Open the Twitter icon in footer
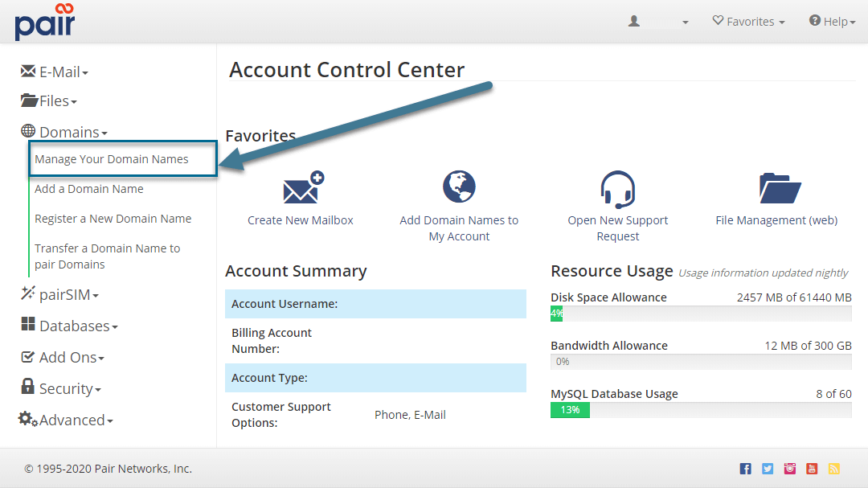Image resolution: width=868 pixels, height=488 pixels. point(768,469)
